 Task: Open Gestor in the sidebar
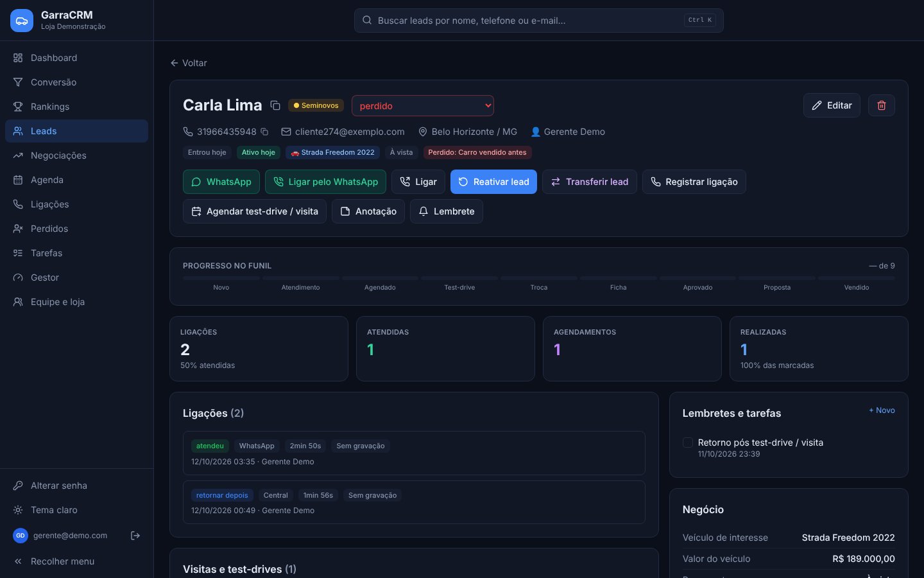click(x=76, y=277)
